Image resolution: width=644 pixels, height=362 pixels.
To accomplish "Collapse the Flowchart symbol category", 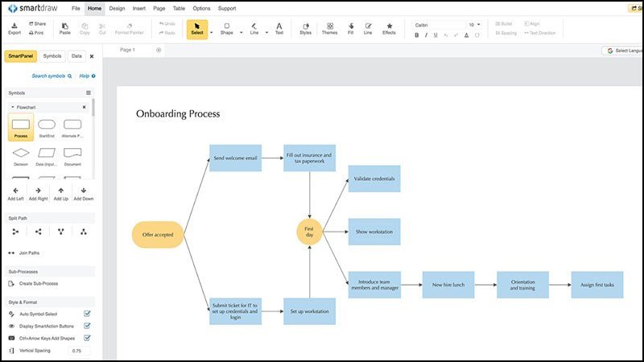I will click(x=13, y=107).
